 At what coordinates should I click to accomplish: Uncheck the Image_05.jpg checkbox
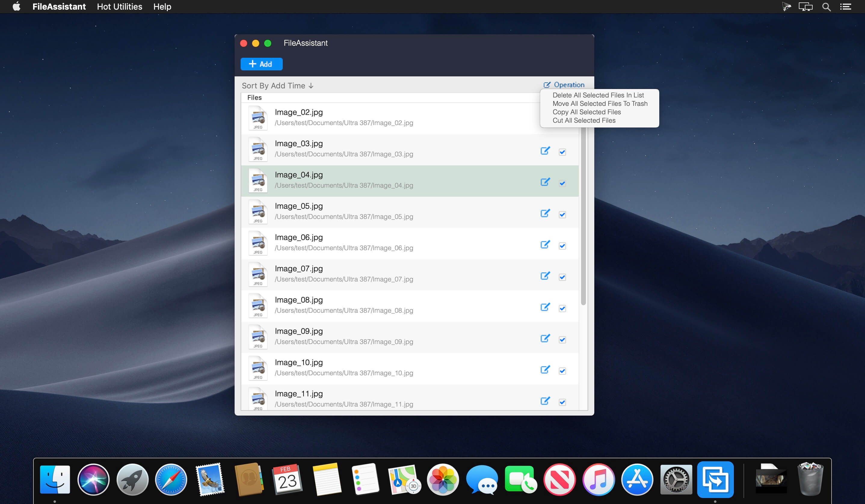(562, 214)
